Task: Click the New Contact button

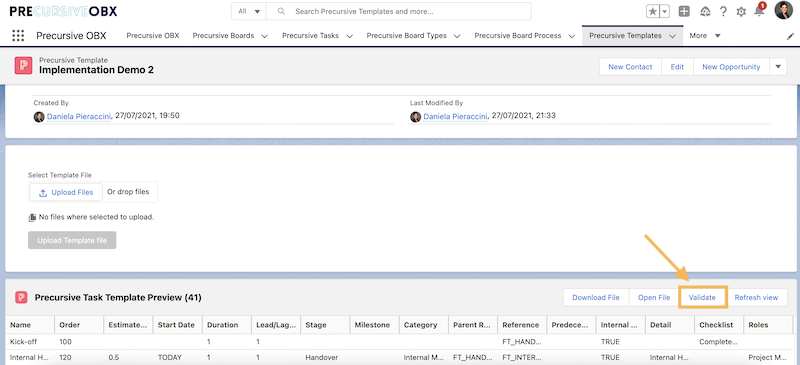Action: 630,67
